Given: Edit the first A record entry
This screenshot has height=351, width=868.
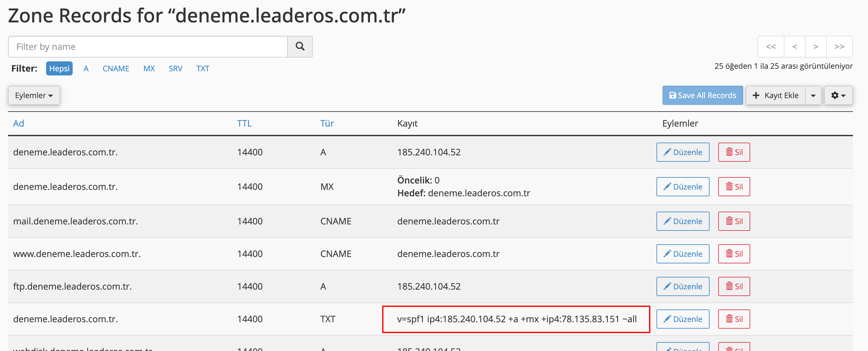Looking at the screenshot, I should (x=682, y=152).
